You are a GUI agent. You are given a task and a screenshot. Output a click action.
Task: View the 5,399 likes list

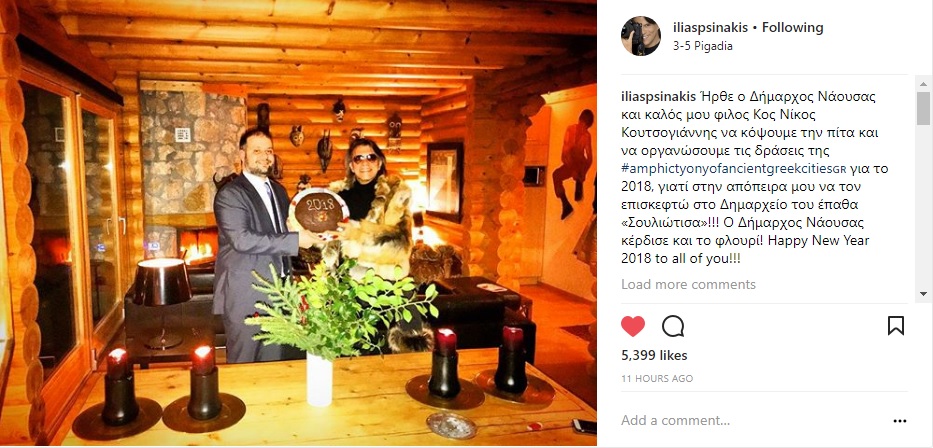coord(654,356)
